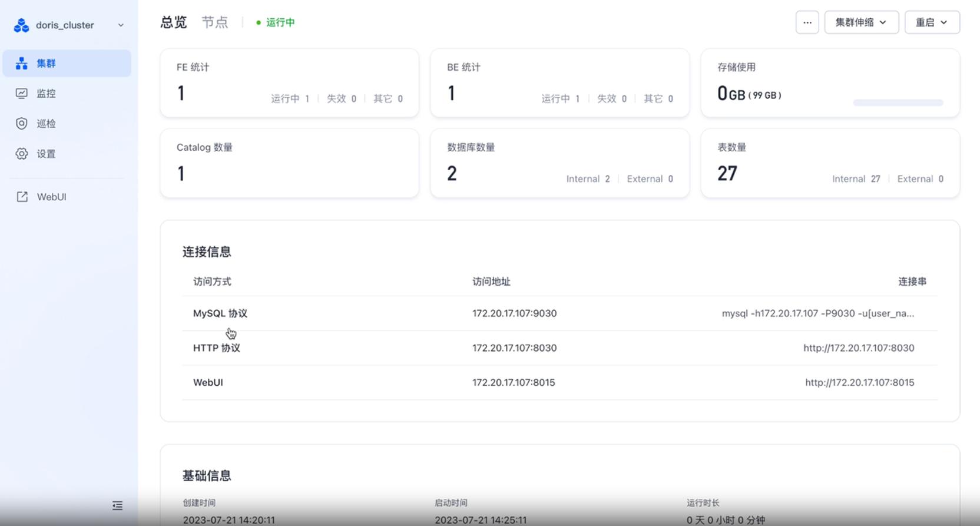Viewport: 980px width, 526px height.
Task: Click the http://172.20.17.107:8015 connection string
Action: 859,382
